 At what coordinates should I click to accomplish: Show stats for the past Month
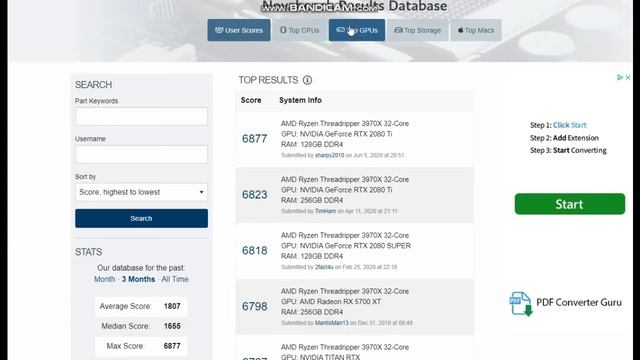(104, 279)
